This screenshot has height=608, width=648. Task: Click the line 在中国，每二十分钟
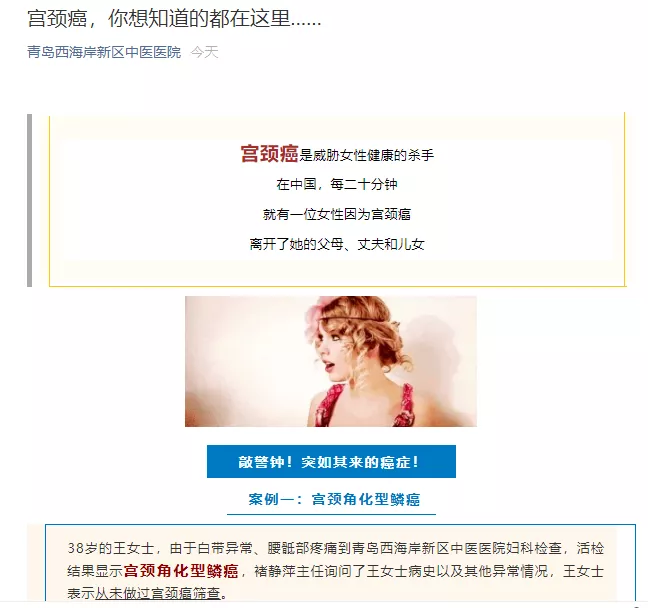point(337,184)
